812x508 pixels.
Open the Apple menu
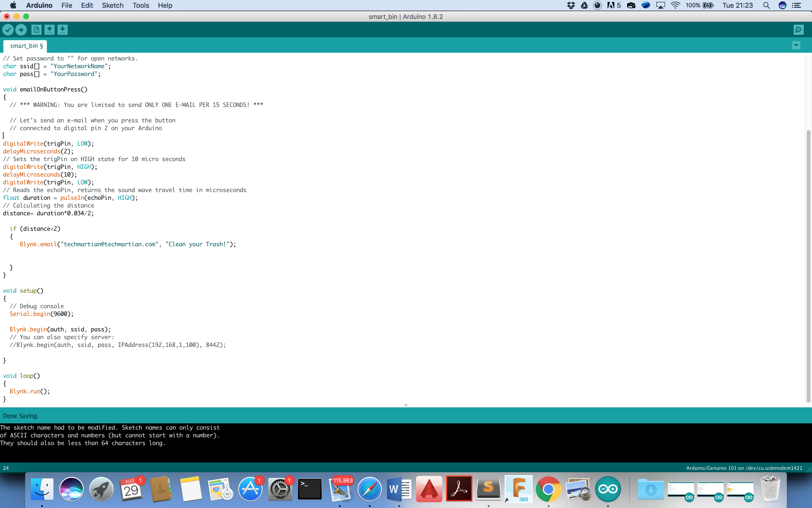click(13, 5)
